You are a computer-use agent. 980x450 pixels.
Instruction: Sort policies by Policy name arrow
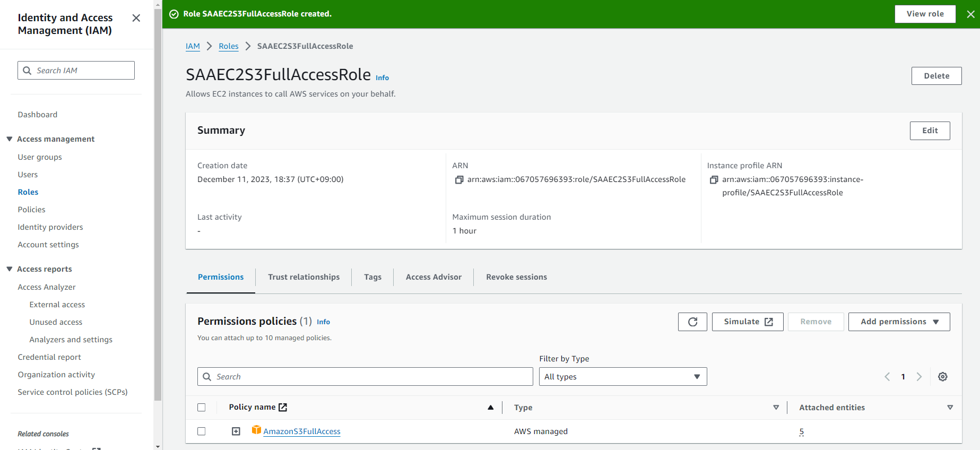[x=490, y=408]
